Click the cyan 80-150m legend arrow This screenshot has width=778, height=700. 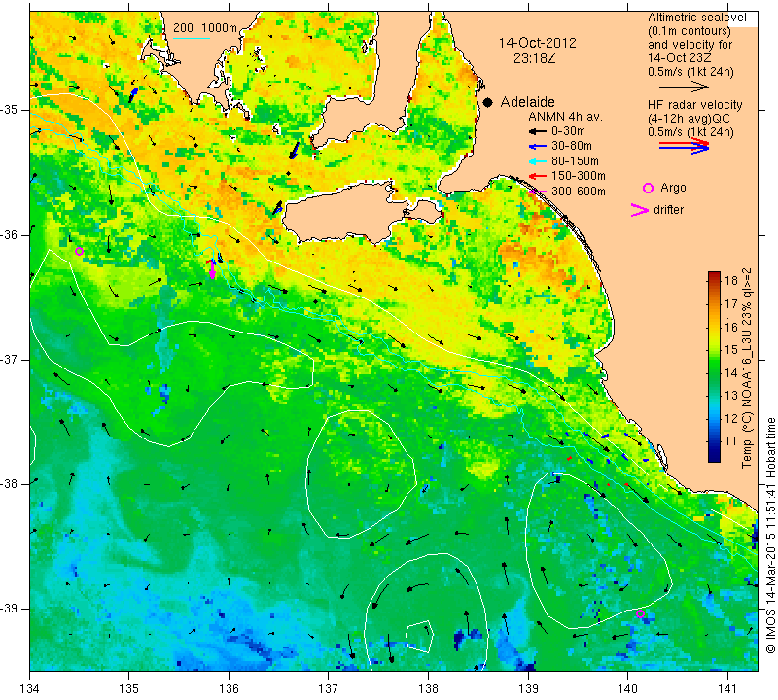coord(538,161)
